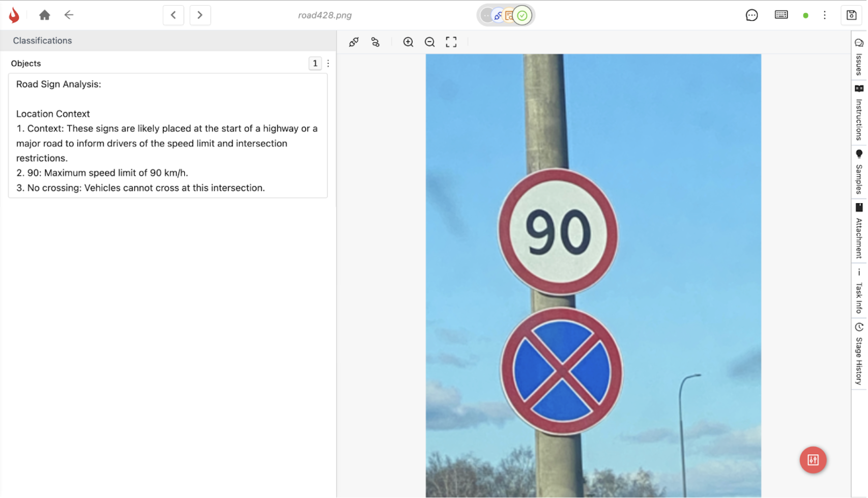Open the Stage History side tab
868x498 pixels.
pyautogui.click(x=859, y=354)
